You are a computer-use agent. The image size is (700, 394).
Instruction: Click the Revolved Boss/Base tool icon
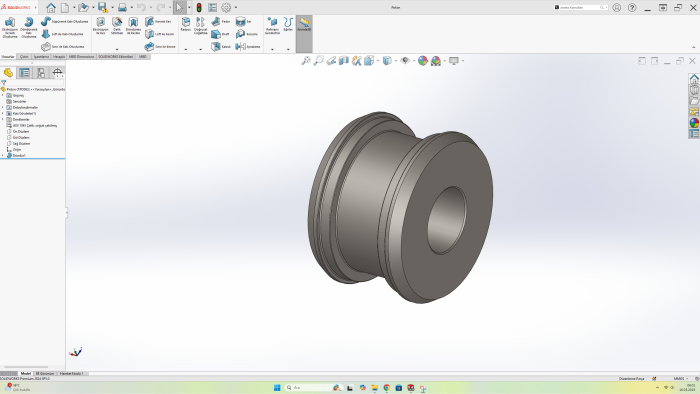coord(29,22)
